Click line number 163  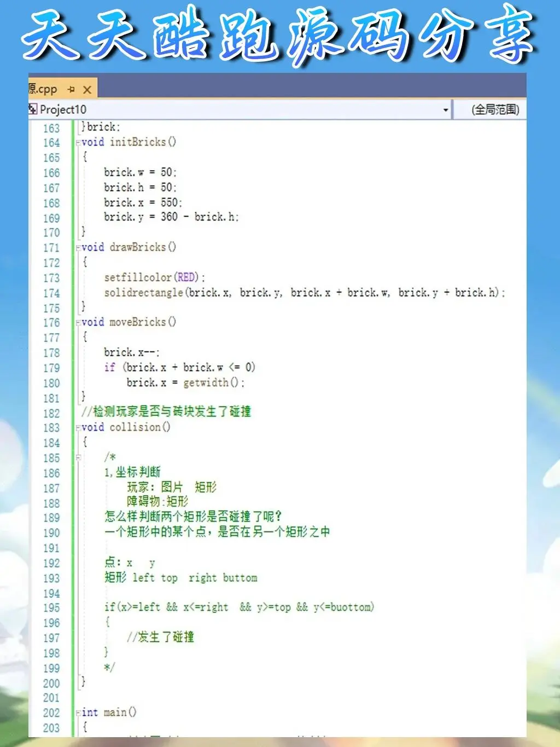(x=51, y=128)
